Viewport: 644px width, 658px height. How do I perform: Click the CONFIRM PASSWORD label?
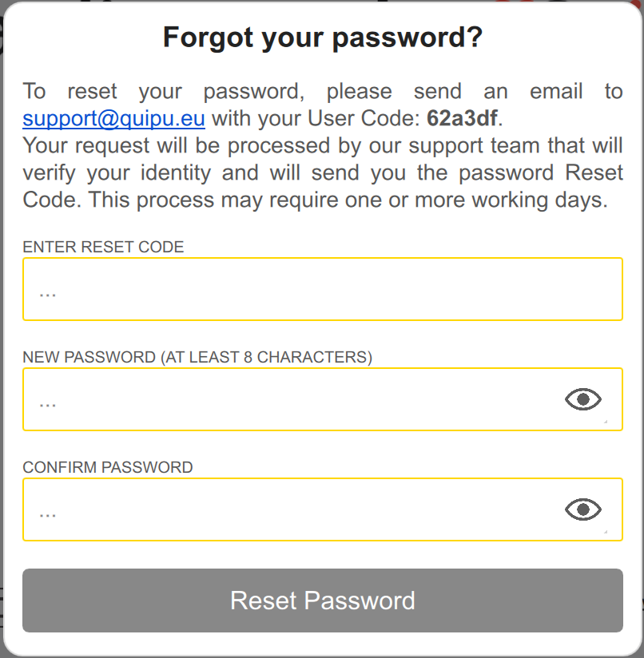click(x=108, y=467)
